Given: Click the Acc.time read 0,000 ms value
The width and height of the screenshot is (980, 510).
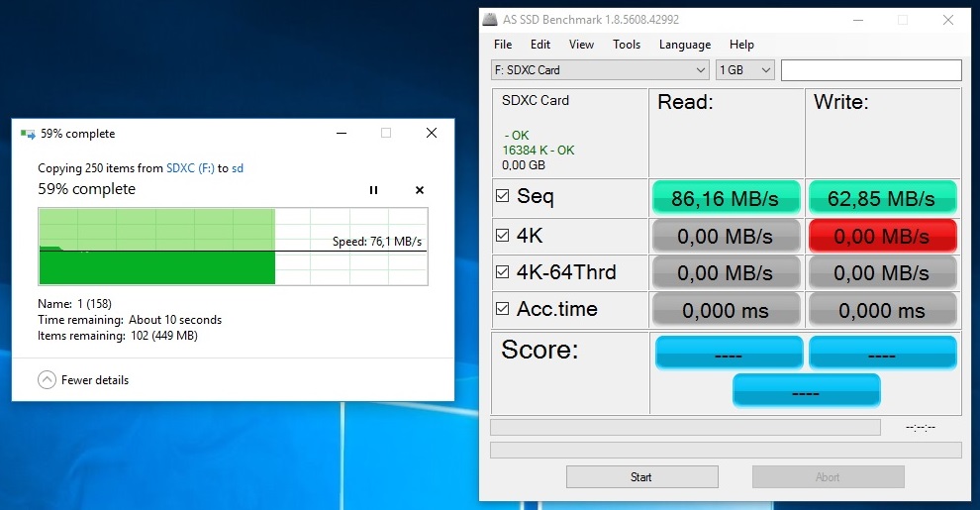Looking at the screenshot, I should 726,309.
